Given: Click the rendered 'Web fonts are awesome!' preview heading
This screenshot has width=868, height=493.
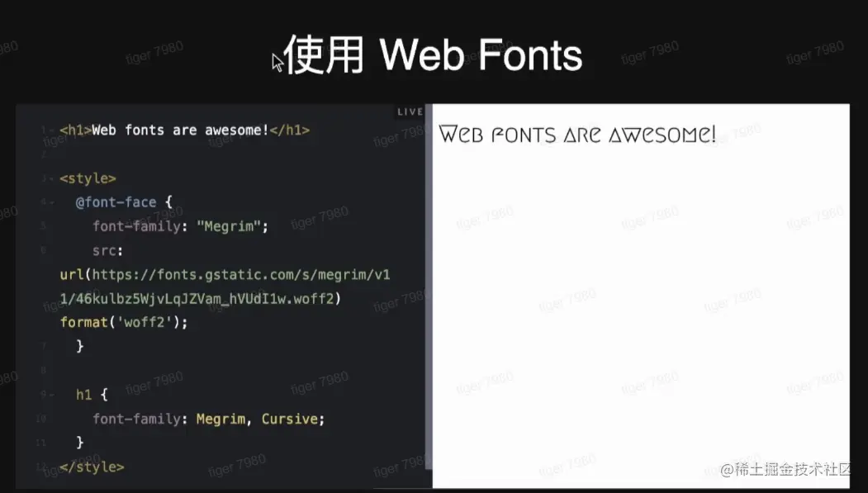Looking at the screenshot, I should click(577, 135).
